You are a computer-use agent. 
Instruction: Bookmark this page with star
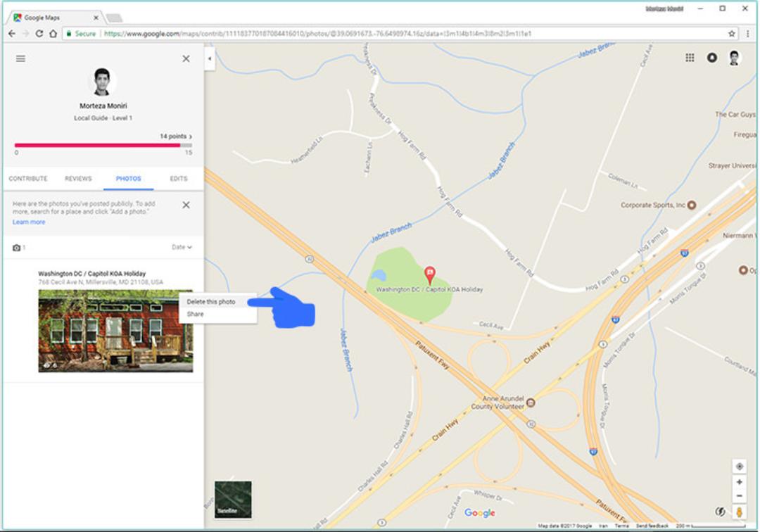coord(732,34)
